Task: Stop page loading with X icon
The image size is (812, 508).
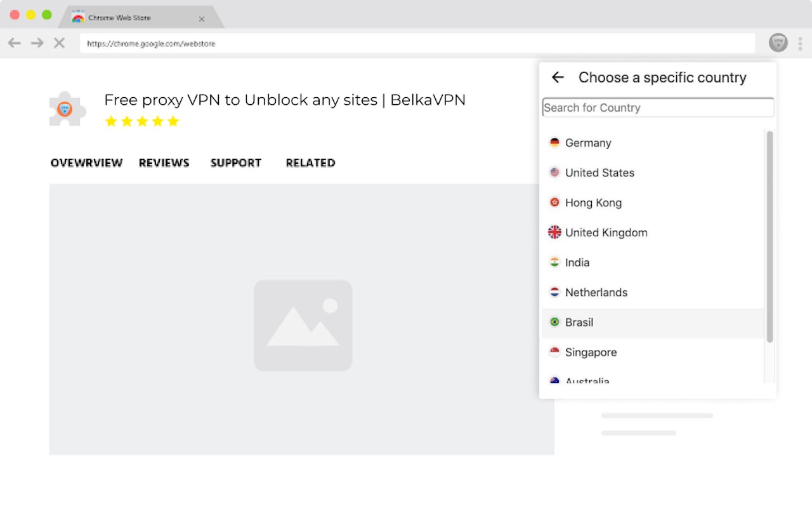Action: [x=60, y=43]
